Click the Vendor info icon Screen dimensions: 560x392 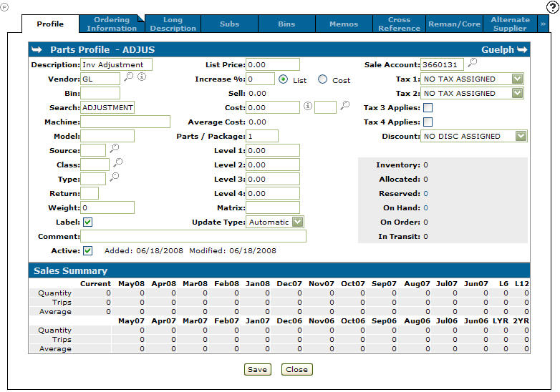click(142, 77)
